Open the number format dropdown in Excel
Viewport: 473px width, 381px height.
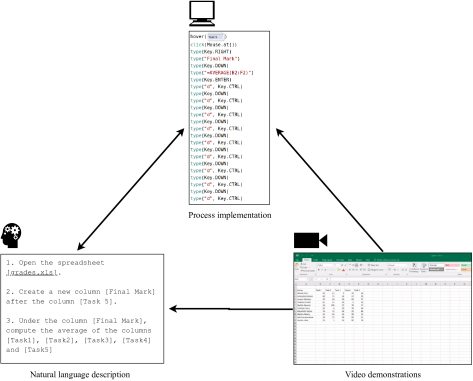click(x=397, y=265)
